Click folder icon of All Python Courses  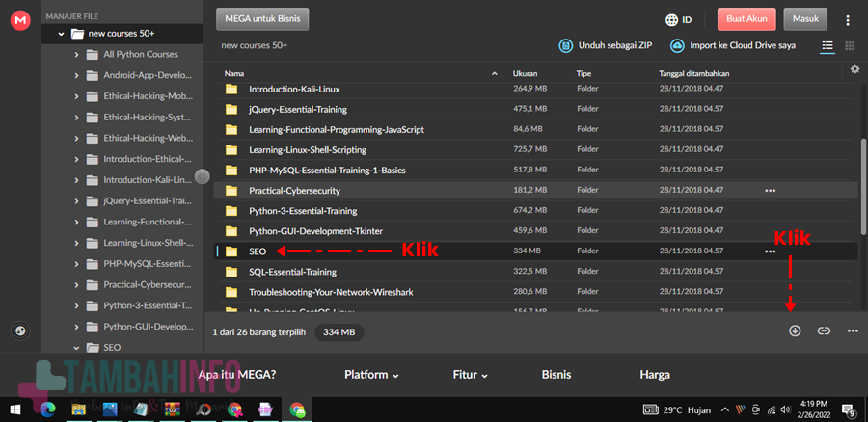(x=93, y=54)
